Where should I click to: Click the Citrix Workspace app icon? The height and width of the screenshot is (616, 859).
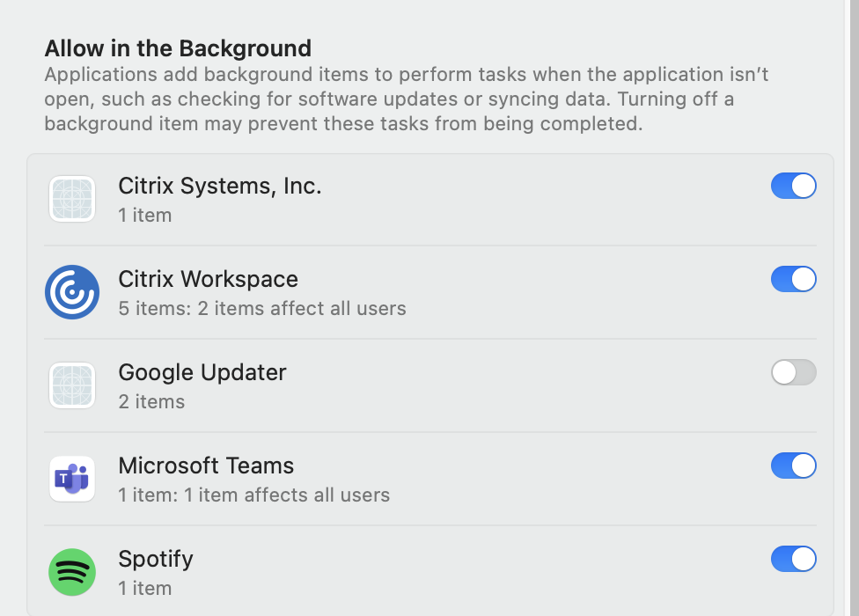(x=72, y=292)
